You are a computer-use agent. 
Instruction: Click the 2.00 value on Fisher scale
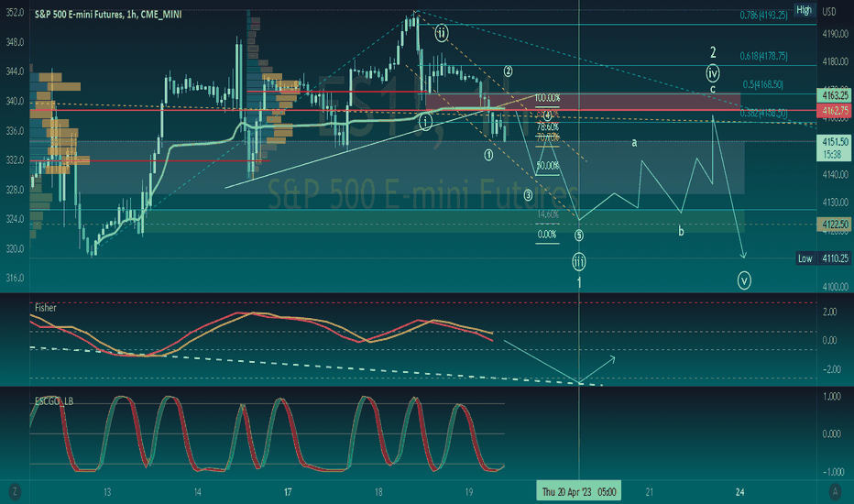pos(829,312)
